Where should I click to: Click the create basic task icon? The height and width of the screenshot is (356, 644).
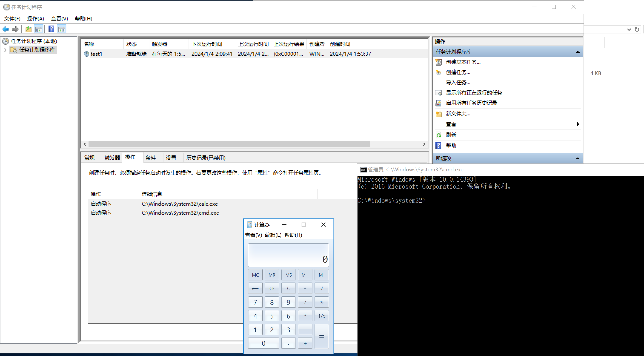coord(438,62)
